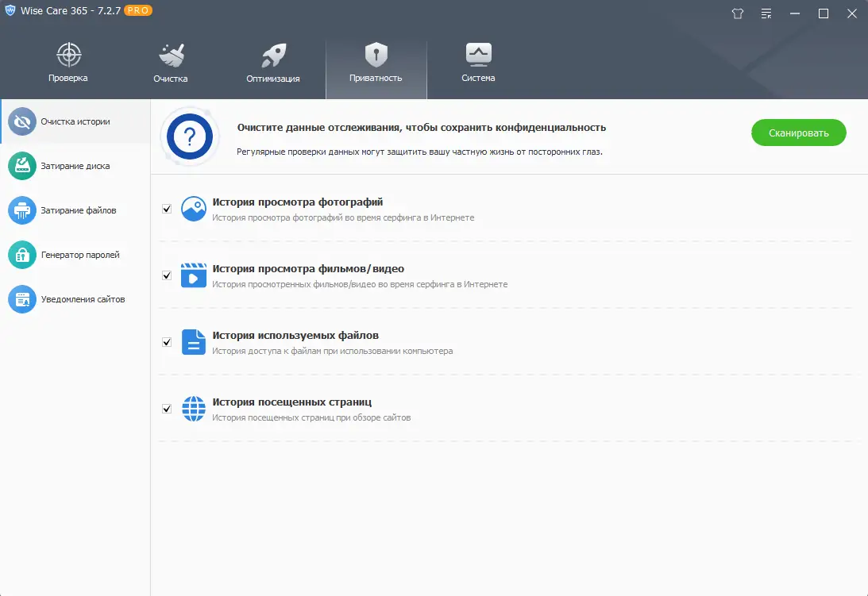The width and height of the screenshot is (868, 596).
Task: Disable the История просмотра фильмов/видео checkbox
Action: [x=166, y=275]
